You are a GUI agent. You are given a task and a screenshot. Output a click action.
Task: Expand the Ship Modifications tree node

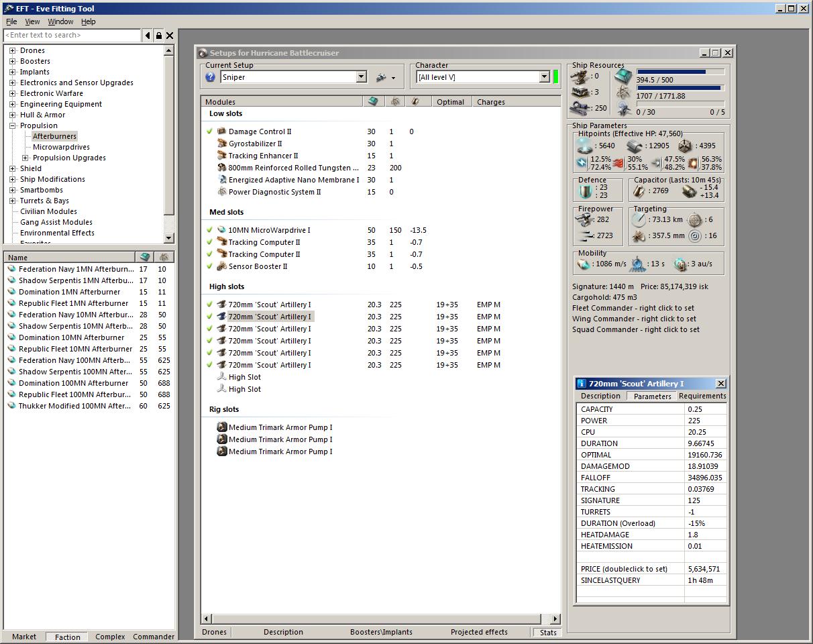(x=13, y=179)
